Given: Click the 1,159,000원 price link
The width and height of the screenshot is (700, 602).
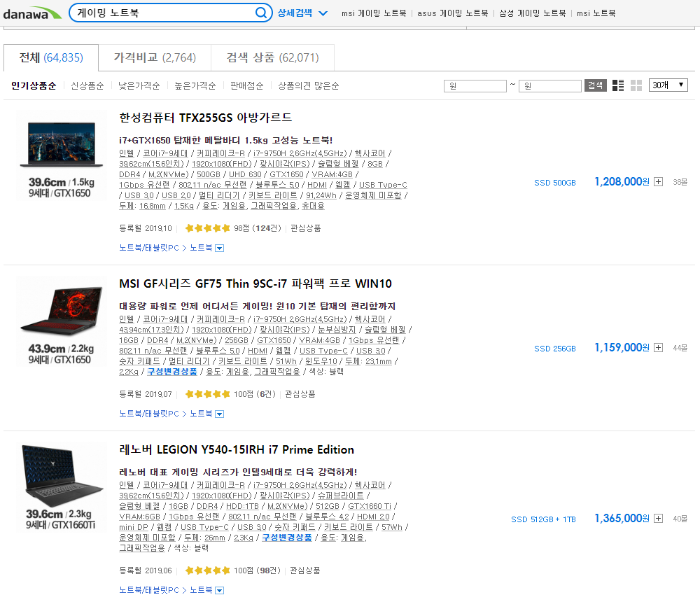Looking at the screenshot, I should (x=622, y=347).
